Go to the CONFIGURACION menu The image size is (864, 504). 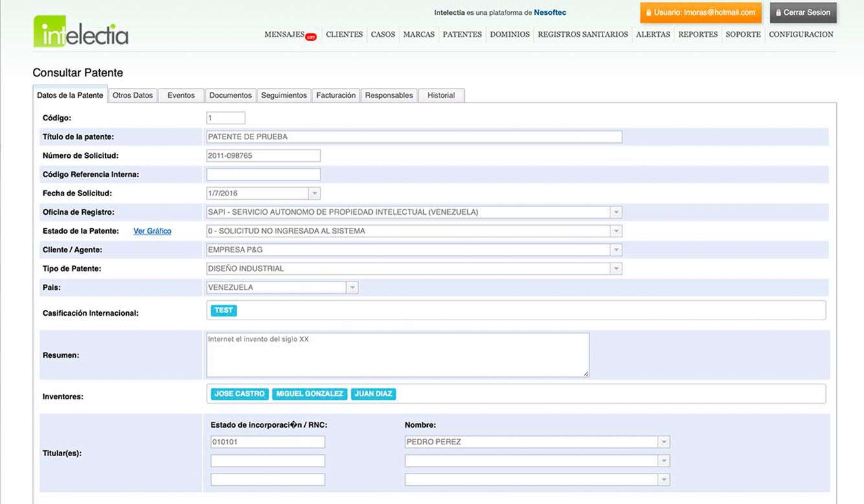click(801, 34)
